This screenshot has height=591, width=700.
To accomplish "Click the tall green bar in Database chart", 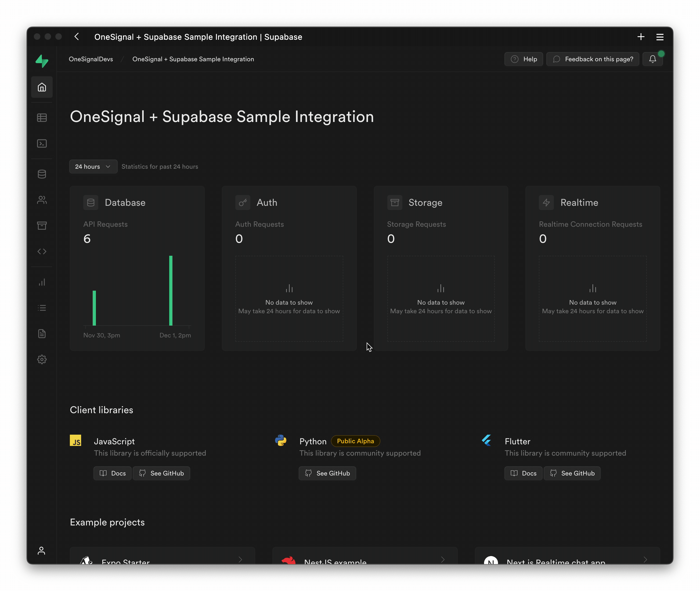I will [171, 290].
